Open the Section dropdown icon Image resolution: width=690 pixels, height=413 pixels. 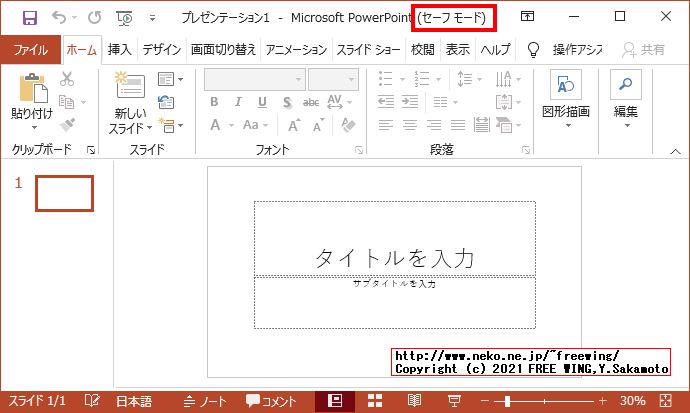[170, 125]
